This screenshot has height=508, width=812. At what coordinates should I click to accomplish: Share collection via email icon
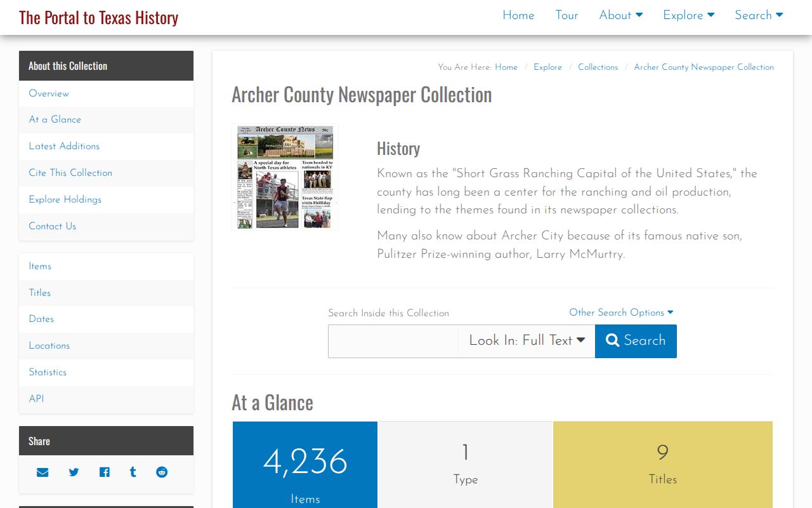[43, 472]
